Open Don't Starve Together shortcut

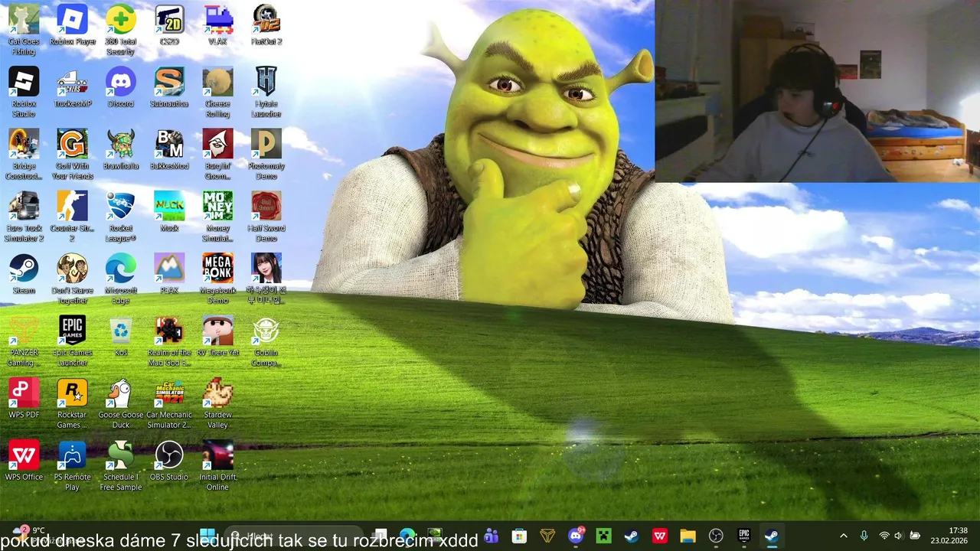point(72,279)
